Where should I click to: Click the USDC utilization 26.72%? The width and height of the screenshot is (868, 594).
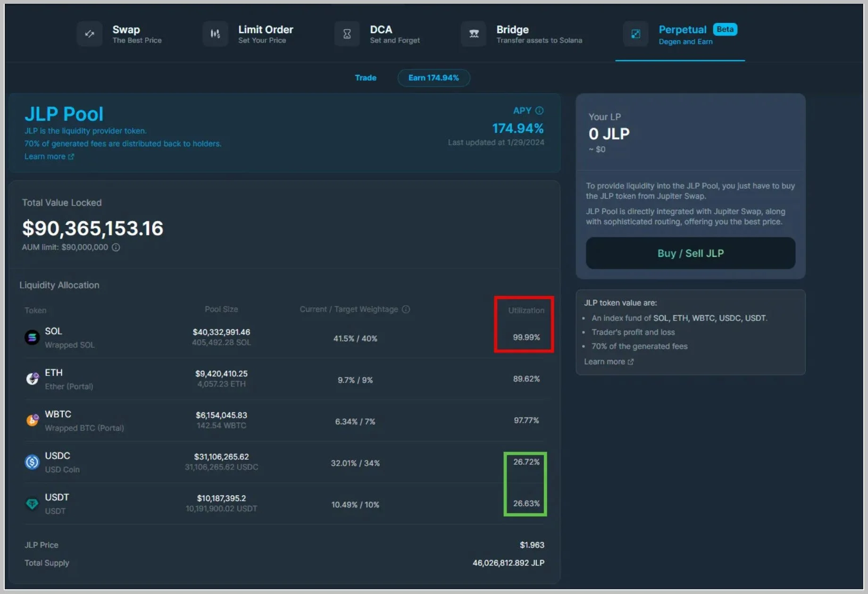click(x=526, y=462)
